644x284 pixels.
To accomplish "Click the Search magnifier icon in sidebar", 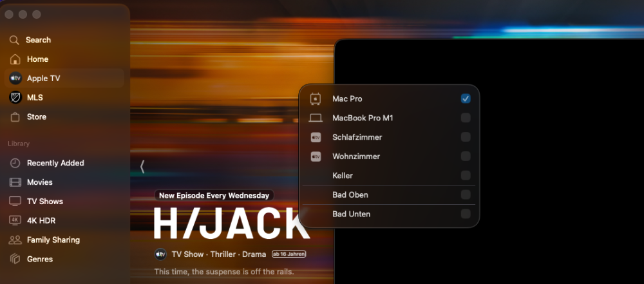I will coord(14,40).
